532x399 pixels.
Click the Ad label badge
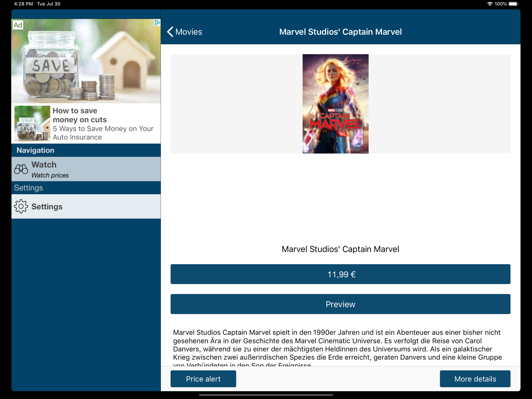point(18,25)
